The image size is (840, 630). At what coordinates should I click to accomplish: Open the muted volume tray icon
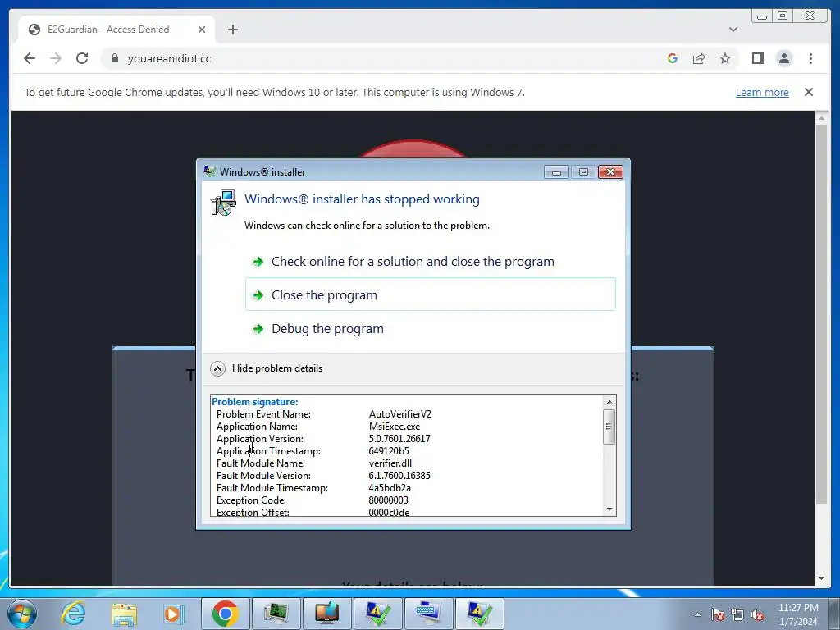pos(757,614)
